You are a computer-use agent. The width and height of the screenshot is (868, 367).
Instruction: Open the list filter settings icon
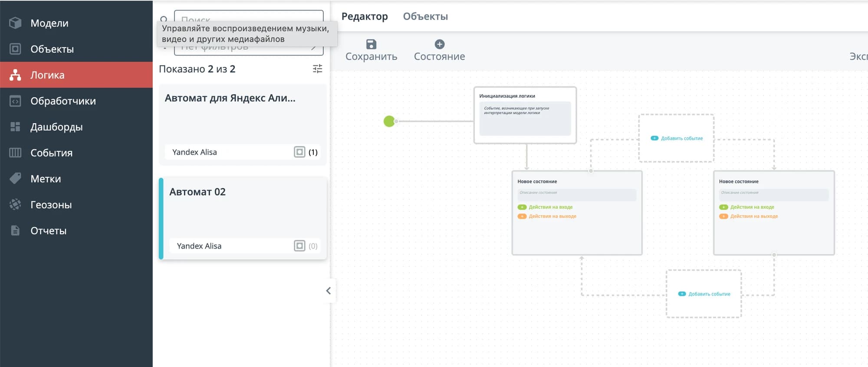318,69
